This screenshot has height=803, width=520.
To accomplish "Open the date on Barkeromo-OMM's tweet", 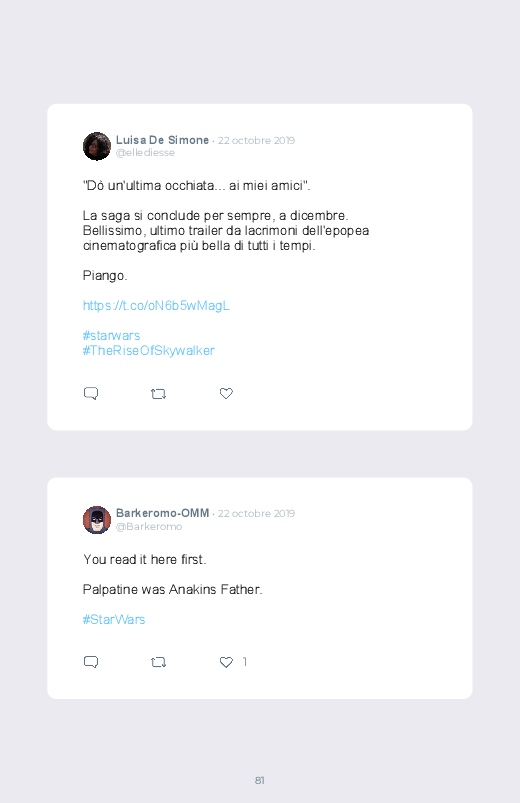I will tap(256, 513).
